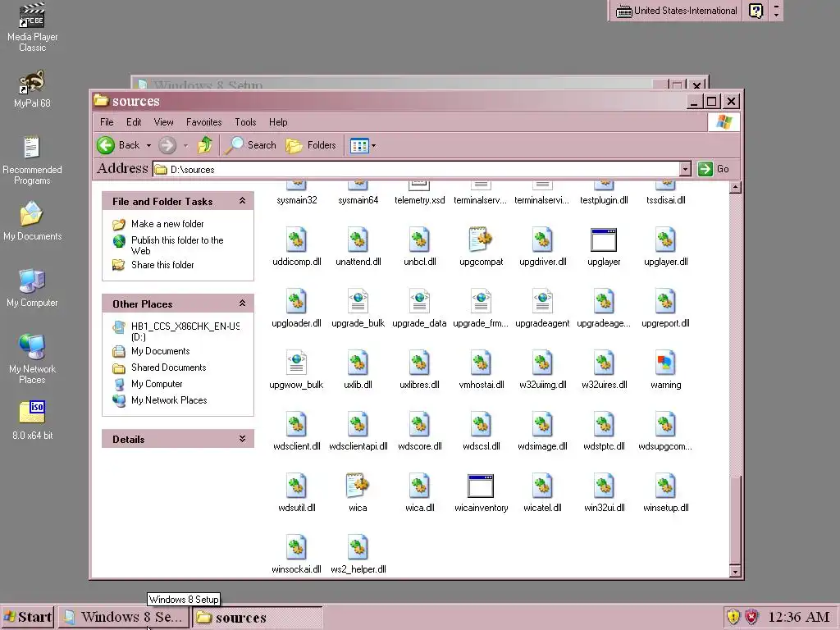Image resolution: width=840 pixels, height=630 pixels.
Task: Expand the Details panel
Action: [242, 439]
